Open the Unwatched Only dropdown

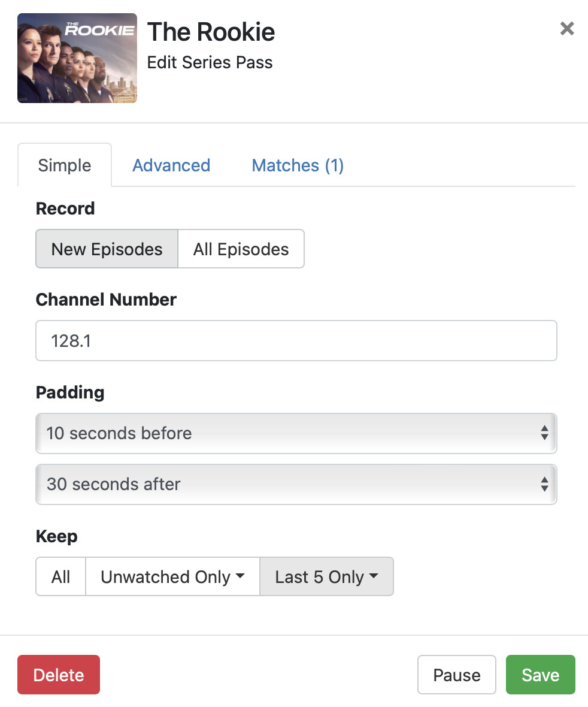pyautogui.click(x=172, y=577)
